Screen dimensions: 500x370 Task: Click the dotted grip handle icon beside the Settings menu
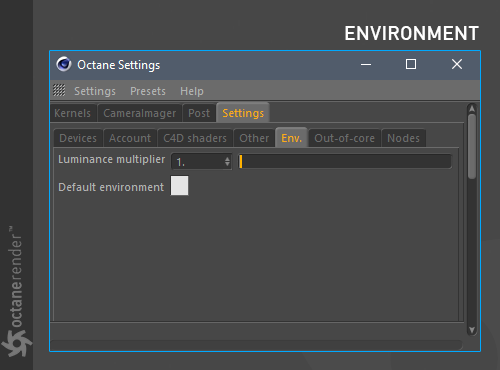[x=59, y=90]
